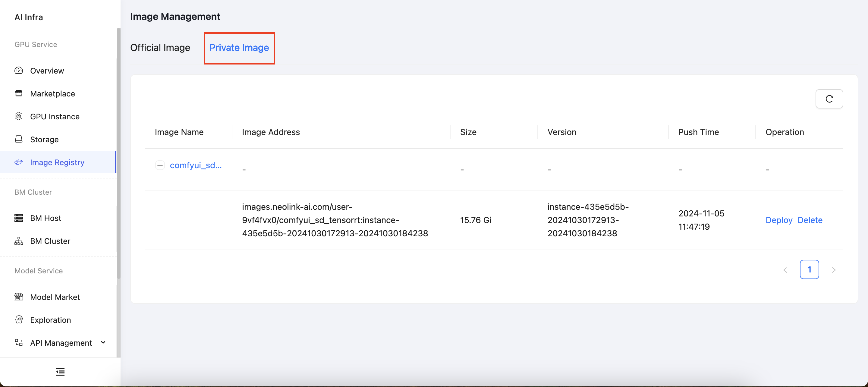The image size is (868, 387).
Task: Click the Image Address column header
Action: 271,132
